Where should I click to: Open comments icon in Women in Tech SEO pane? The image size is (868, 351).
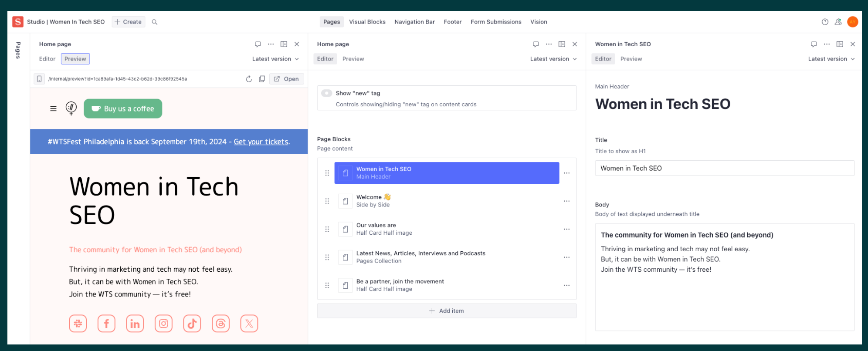coord(814,44)
